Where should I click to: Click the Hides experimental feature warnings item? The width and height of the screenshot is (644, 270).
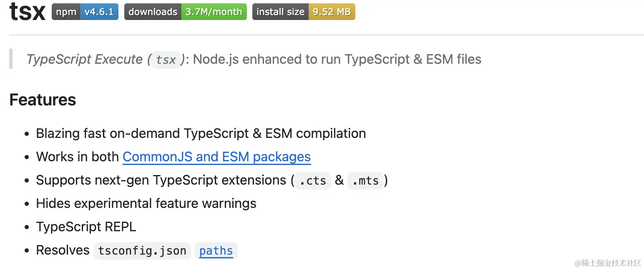point(146,203)
